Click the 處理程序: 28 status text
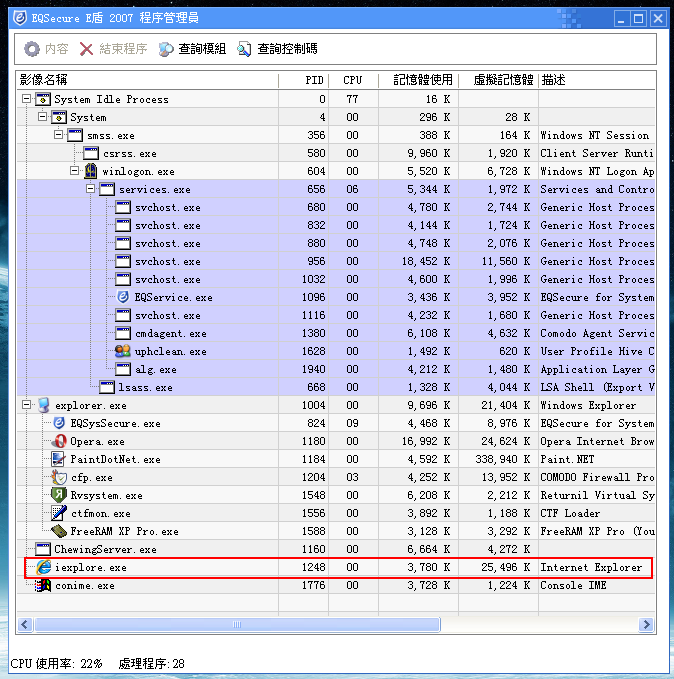674x679 pixels. (152, 663)
